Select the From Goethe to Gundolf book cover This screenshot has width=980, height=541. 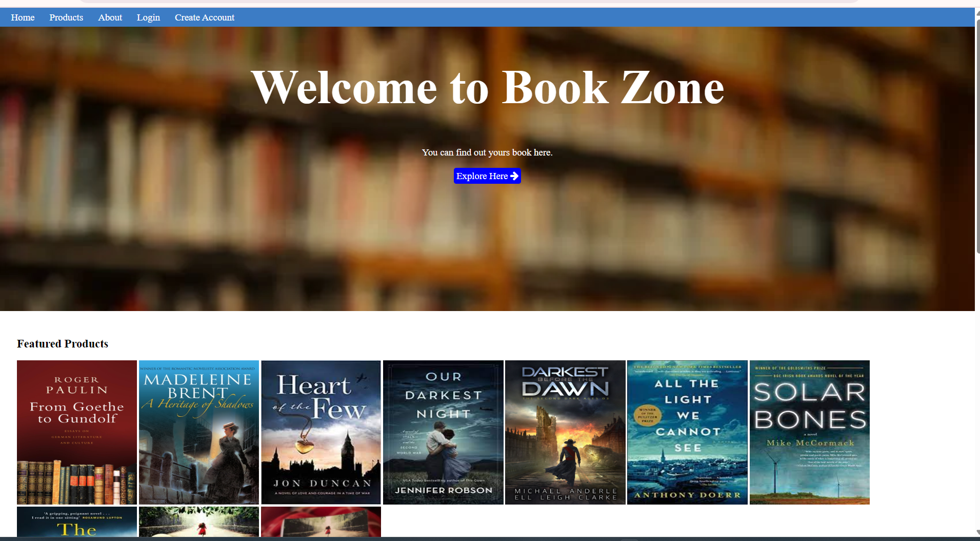pyautogui.click(x=77, y=432)
